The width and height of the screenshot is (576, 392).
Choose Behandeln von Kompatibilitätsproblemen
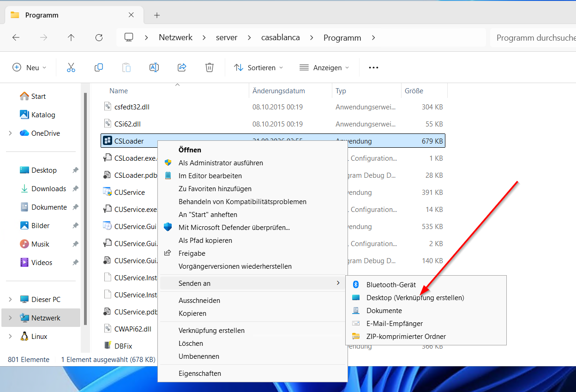click(252, 202)
